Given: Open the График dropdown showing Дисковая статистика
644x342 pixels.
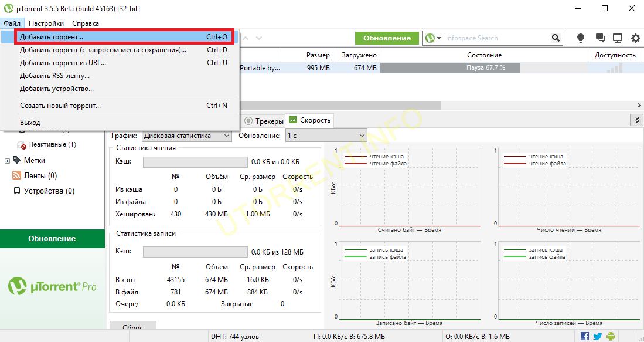Looking at the screenshot, I should [187, 136].
